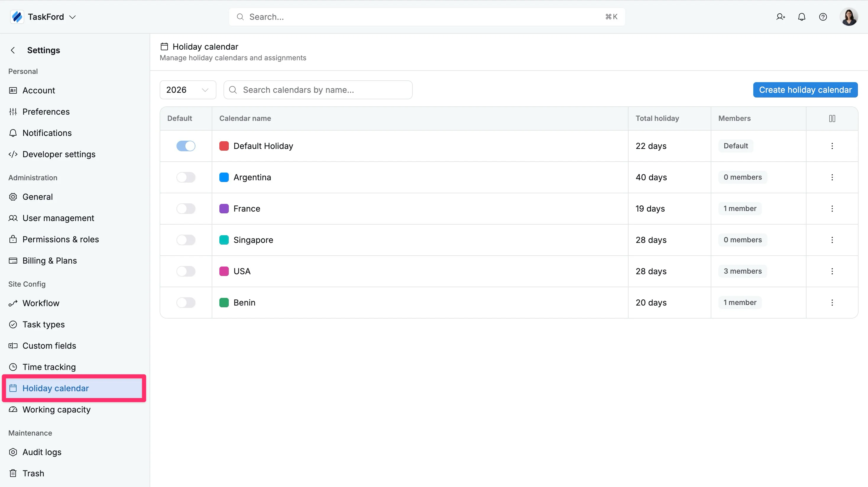Viewport: 868px width, 487px height.
Task: Focus the Search calendars by name field
Action: 318,90
